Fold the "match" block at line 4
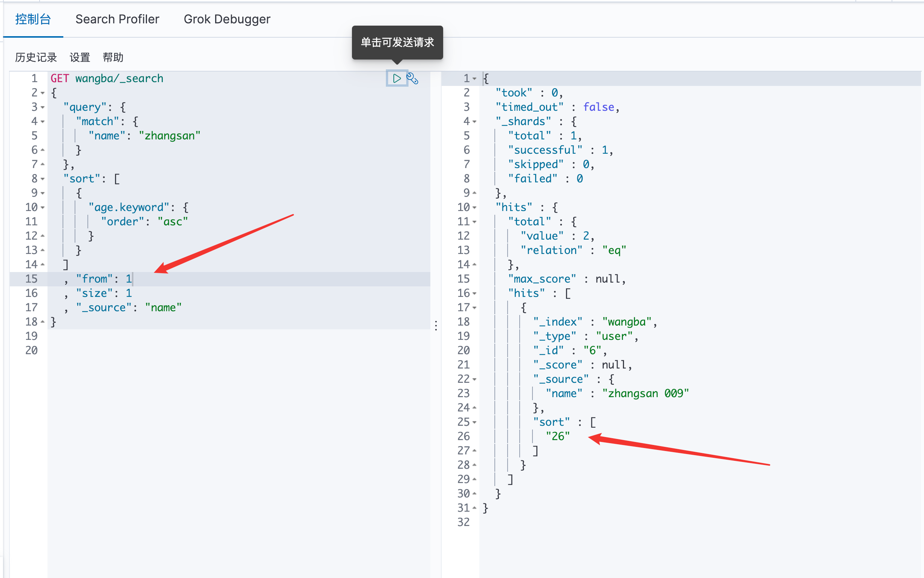 [43, 122]
